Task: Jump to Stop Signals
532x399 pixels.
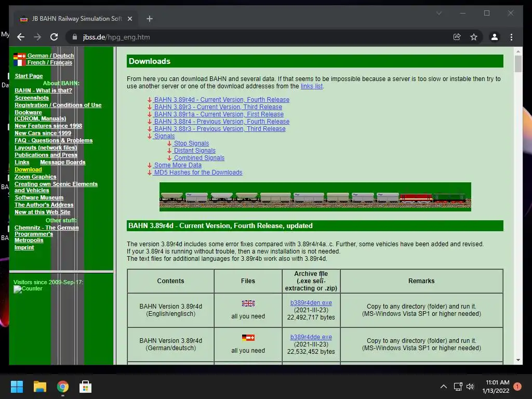Action: [191, 143]
